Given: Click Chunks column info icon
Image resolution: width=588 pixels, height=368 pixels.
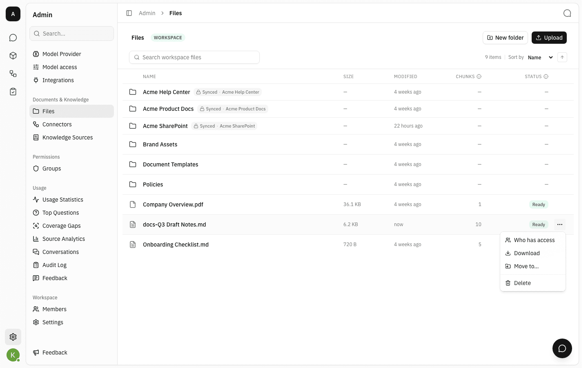Looking at the screenshot, I should pos(479,76).
